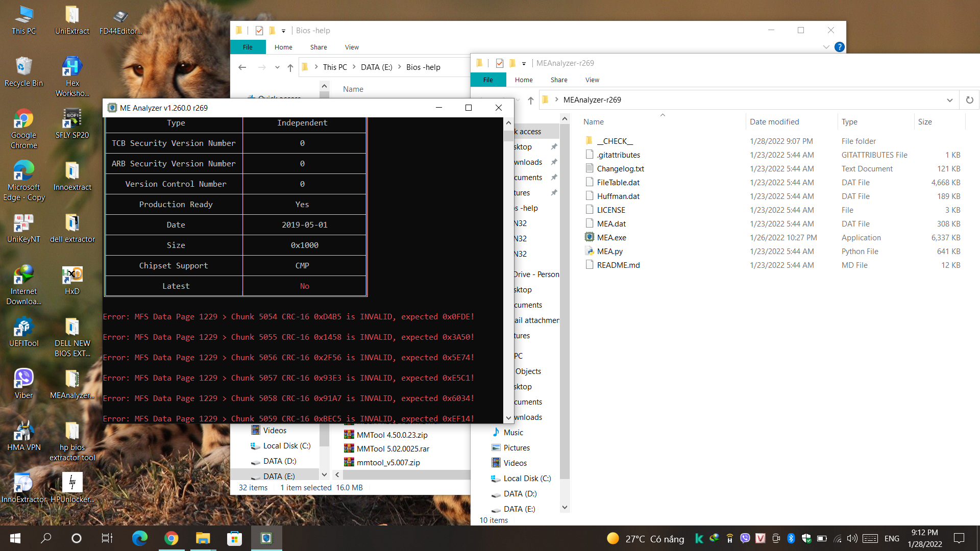Open the Share tab in Bios-help

click(x=318, y=47)
